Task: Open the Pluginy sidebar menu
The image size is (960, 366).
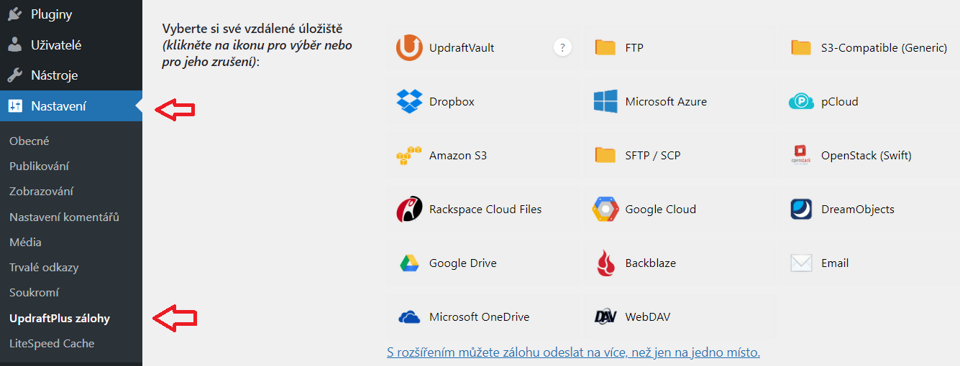Action: click(x=71, y=14)
